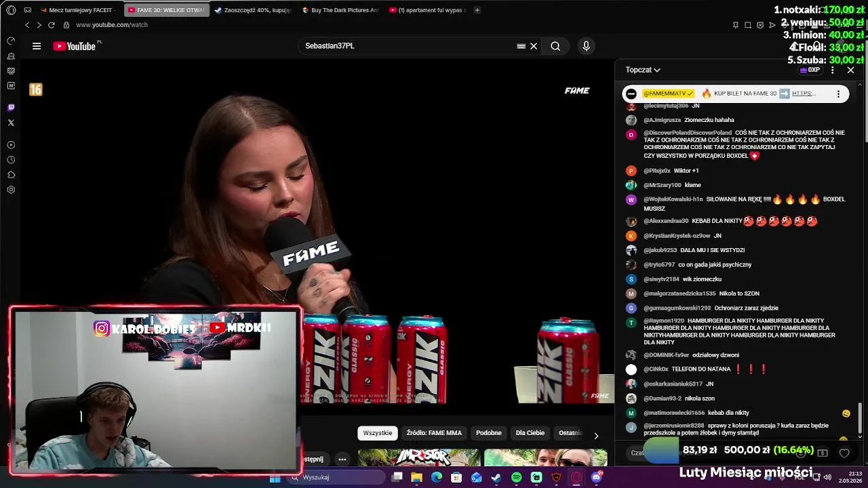The width and height of the screenshot is (868, 488).
Task: Expand the Topczat chat mode dropdown
Action: coord(643,70)
